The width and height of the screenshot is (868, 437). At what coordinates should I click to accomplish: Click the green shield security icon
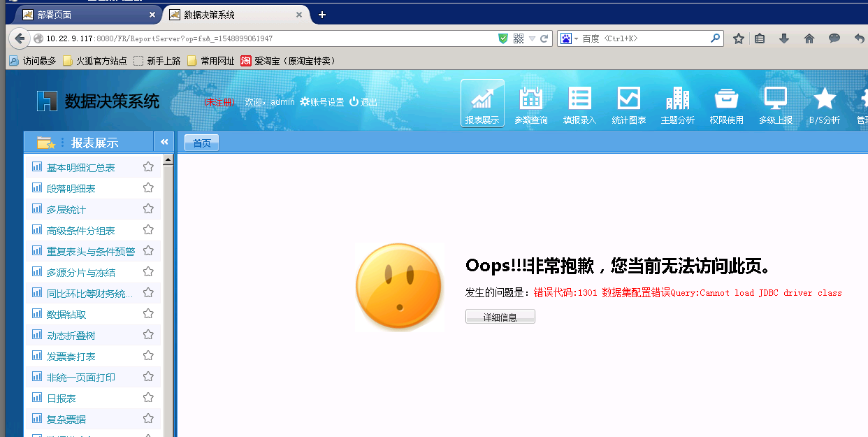click(x=503, y=38)
